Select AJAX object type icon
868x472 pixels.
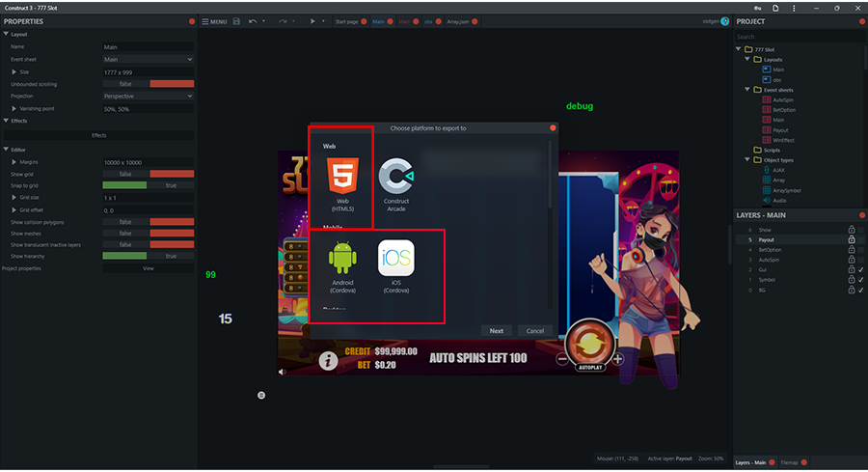pyautogui.click(x=766, y=170)
